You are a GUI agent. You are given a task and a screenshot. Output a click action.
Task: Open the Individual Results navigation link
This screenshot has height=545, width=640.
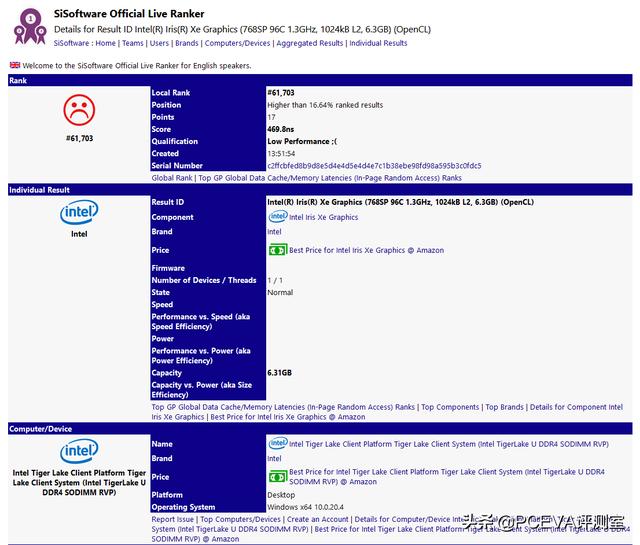click(x=378, y=43)
